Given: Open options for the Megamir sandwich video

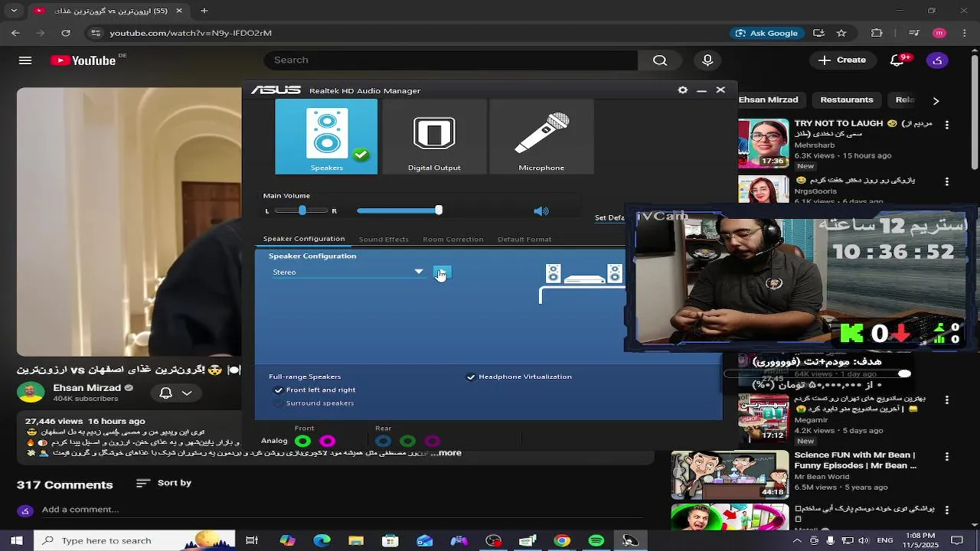Looking at the screenshot, I should pyautogui.click(x=947, y=400).
